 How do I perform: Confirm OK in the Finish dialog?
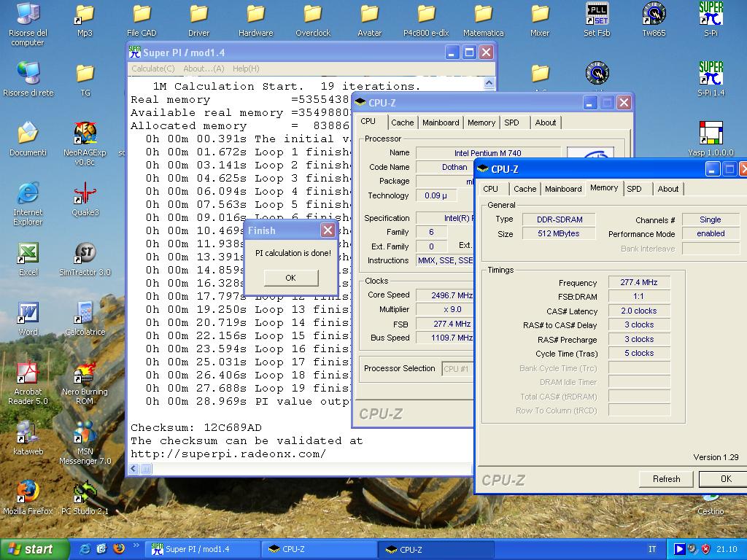pos(290,278)
